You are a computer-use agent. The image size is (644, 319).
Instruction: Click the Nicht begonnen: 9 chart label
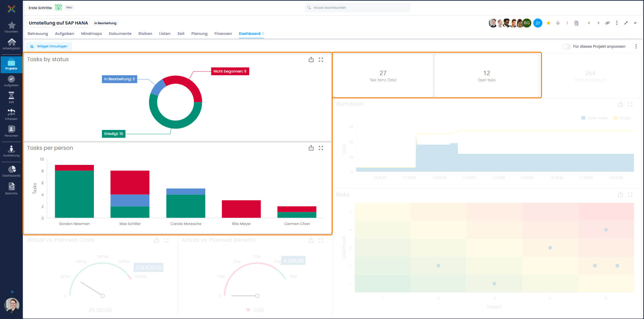(x=230, y=71)
